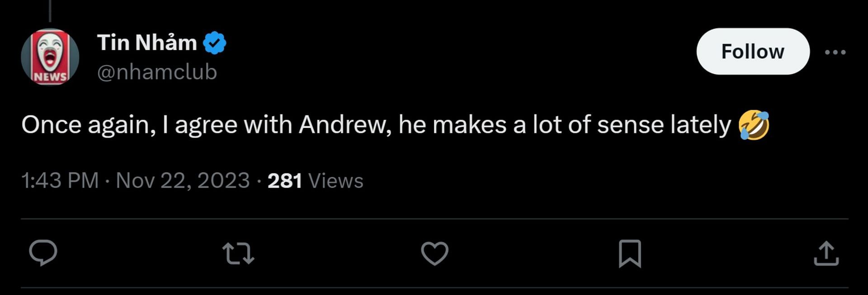Click the blue verified checkmark badge
Screen dimensions: 868x295
[214, 43]
